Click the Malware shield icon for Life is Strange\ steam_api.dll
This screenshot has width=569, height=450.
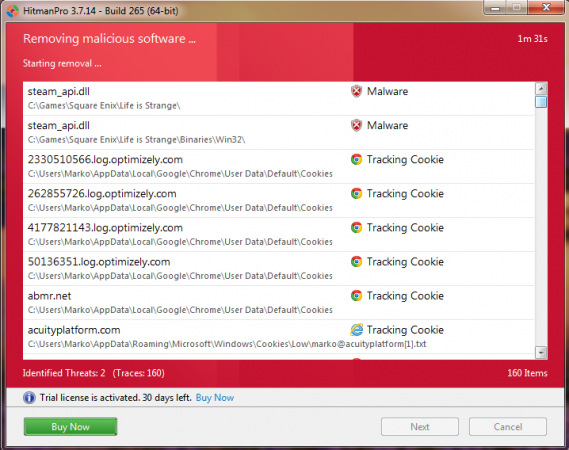pos(356,91)
